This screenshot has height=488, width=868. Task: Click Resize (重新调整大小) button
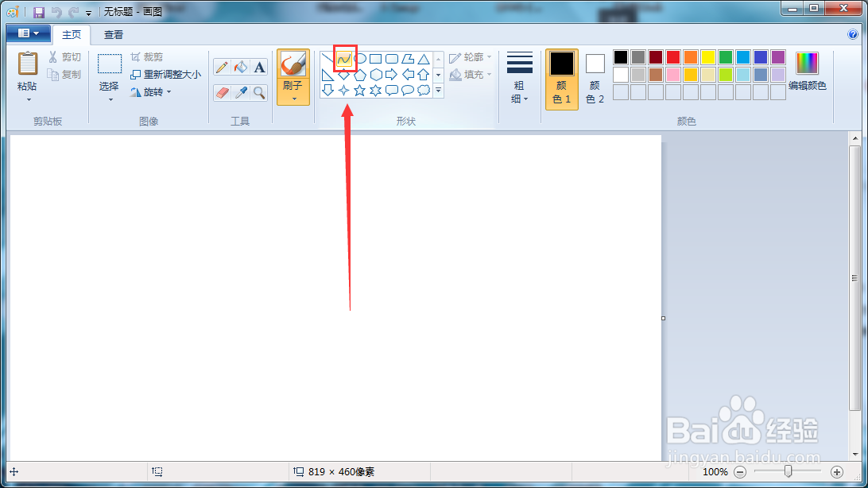(165, 74)
